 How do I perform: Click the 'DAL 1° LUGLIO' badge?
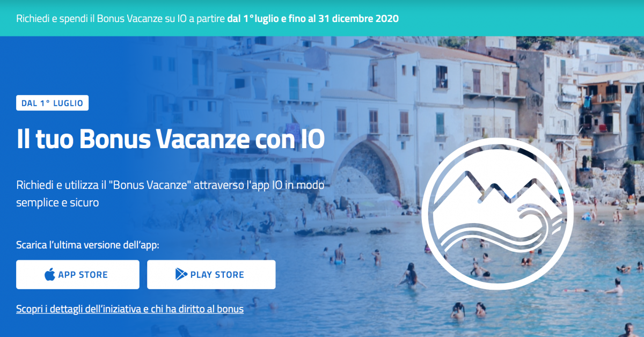coord(52,103)
